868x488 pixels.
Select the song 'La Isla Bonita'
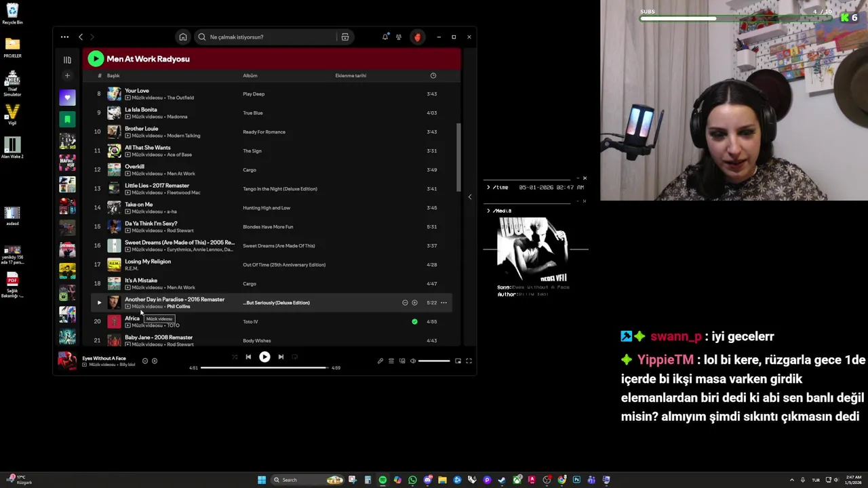click(141, 109)
